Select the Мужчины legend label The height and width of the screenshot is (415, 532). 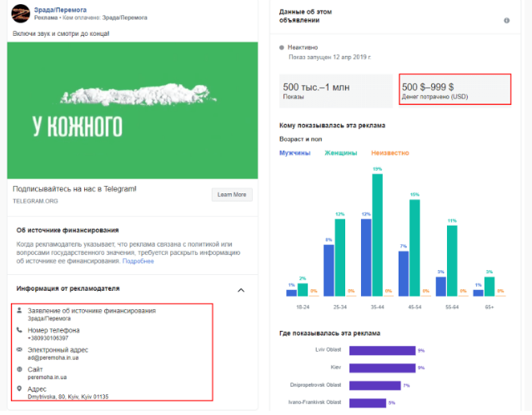click(294, 153)
